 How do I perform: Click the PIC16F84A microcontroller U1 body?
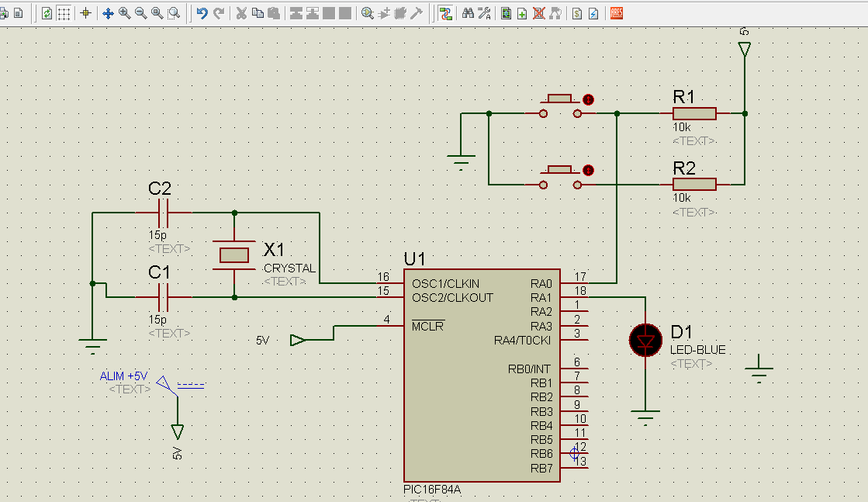click(465, 388)
